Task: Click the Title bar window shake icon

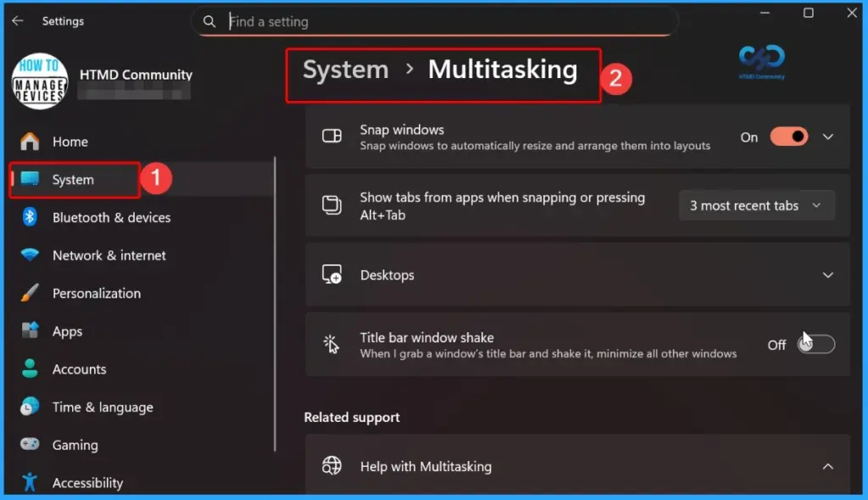Action: 331,344
